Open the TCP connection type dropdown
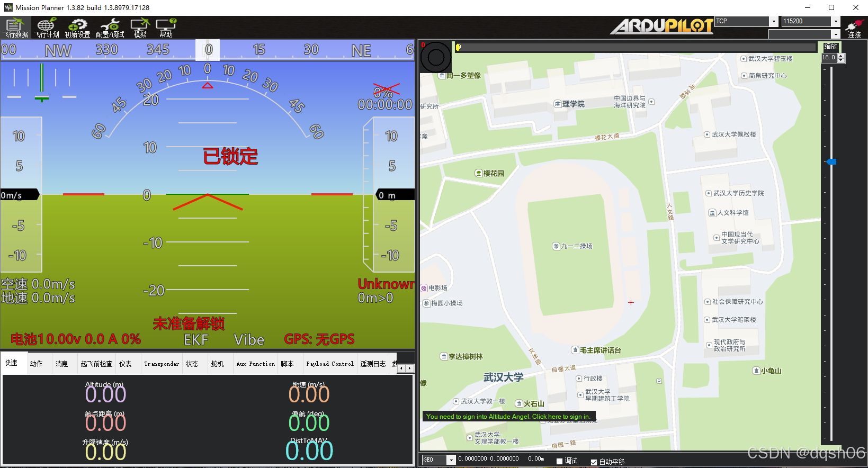The width and height of the screenshot is (868, 468). click(774, 21)
